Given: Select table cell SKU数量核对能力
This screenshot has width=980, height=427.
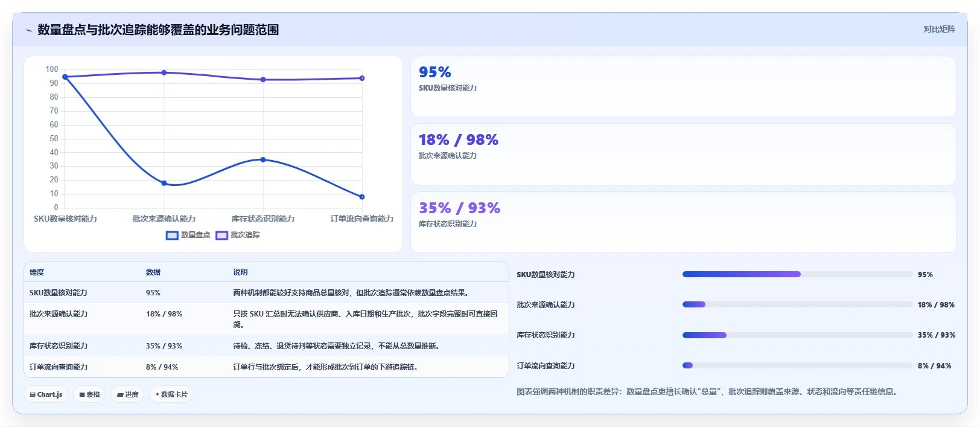Looking at the screenshot, I should (x=59, y=293).
